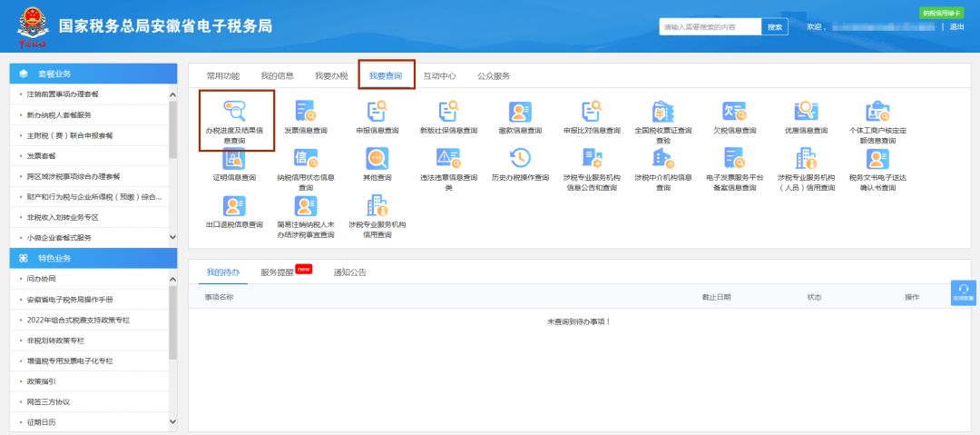Open 申报信息查询 icon
The height and width of the screenshot is (435, 980).
click(377, 112)
